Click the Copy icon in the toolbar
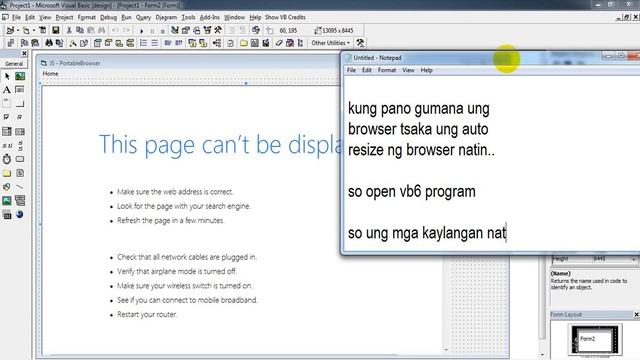This screenshot has height=360, width=640. [80, 30]
